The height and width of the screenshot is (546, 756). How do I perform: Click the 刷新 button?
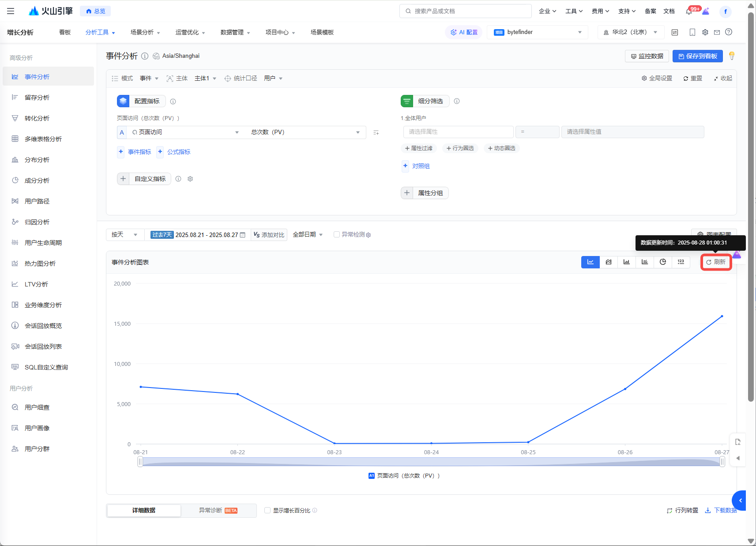(x=716, y=262)
